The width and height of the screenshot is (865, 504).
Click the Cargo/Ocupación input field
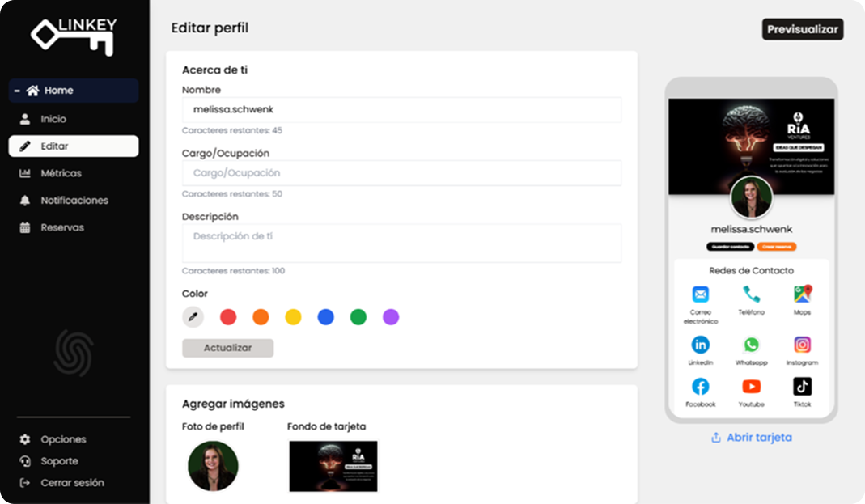click(401, 173)
